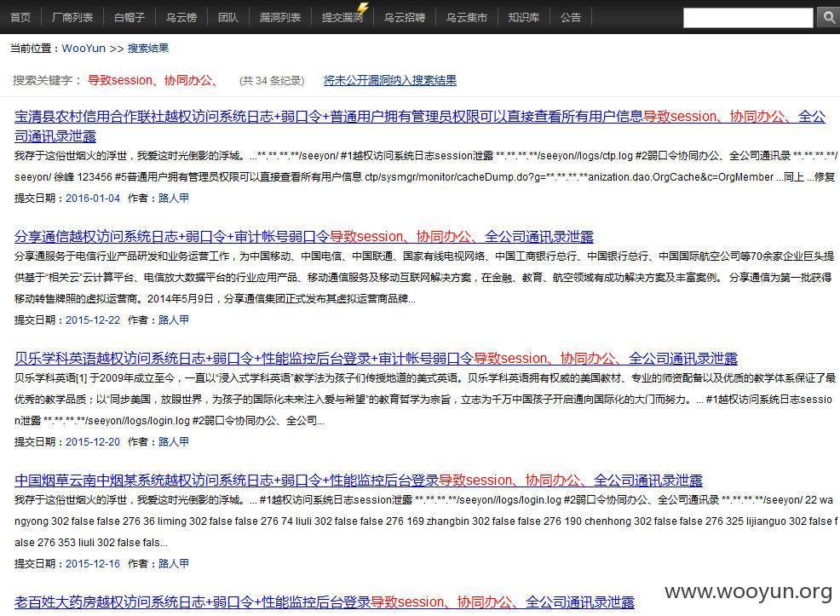Click the 当前位置 label
840x616 pixels.
[x=32, y=49]
